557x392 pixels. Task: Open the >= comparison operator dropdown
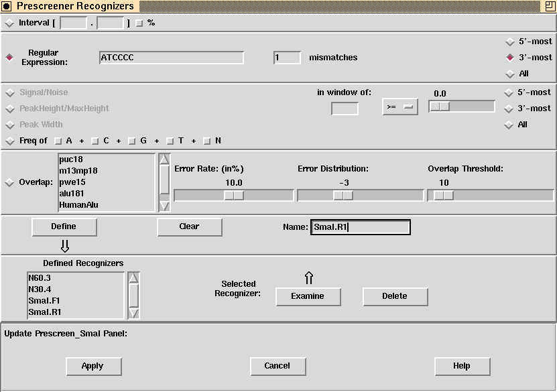click(400, 107)
